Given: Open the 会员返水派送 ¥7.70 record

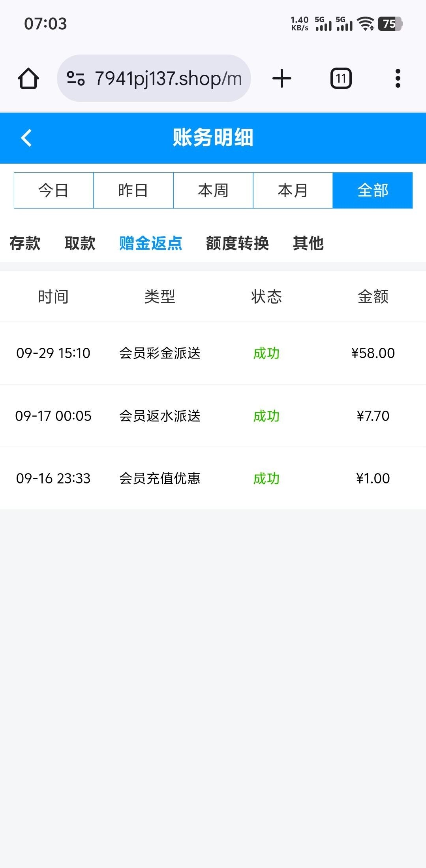Looking at the screenshot, I should pos(213,416).
